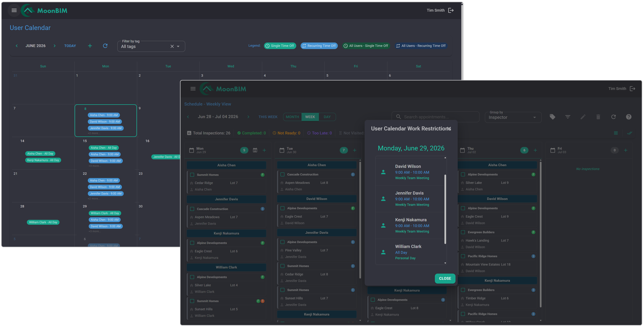Collapse David Wilson group on Tuesday column
The height and width of the screenshot is (327, 644).
pyautogui.click(x=317, y=199)
